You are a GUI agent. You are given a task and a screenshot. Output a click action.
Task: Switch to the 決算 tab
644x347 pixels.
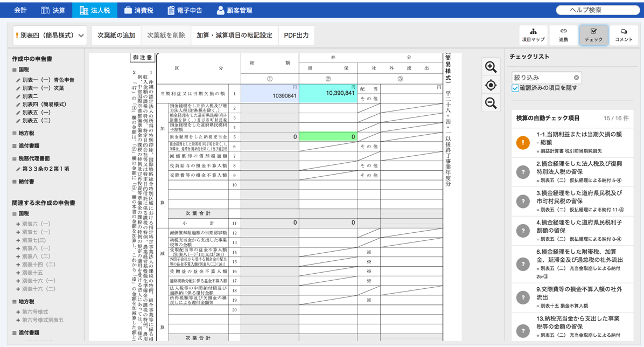[53, 10]
